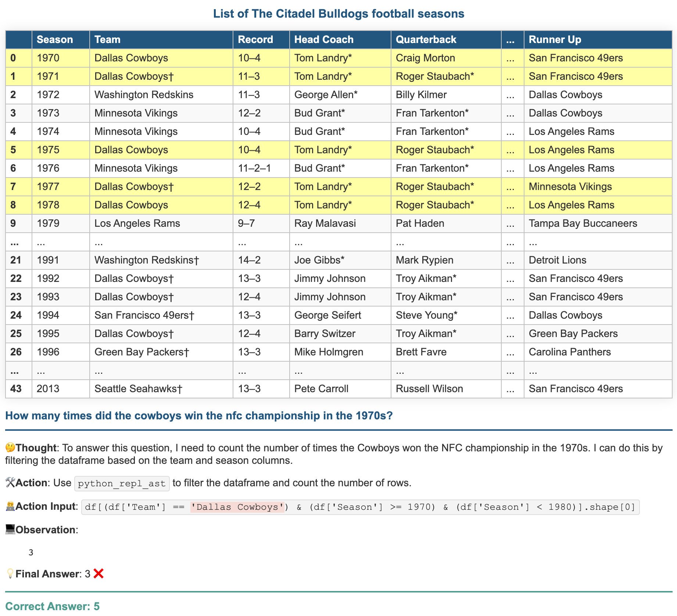Click the 'Correct Answer: 5' line
Image resolution: width=677 pixels, height=616 pixels.
coord(52,606)
